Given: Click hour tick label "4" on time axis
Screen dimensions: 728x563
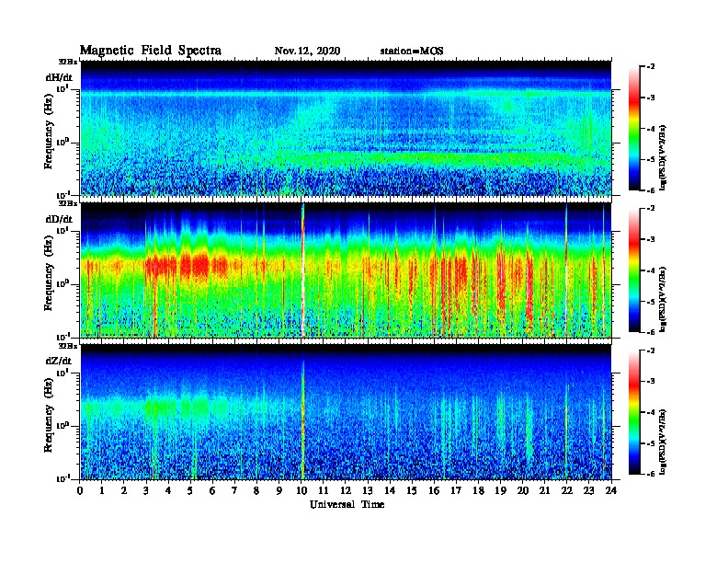Looking at the screenshot, I should [168, 490].
